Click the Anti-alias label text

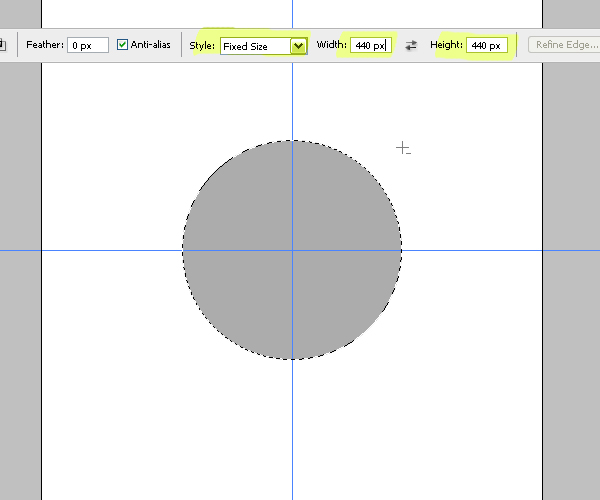click(x=151, y=45)
